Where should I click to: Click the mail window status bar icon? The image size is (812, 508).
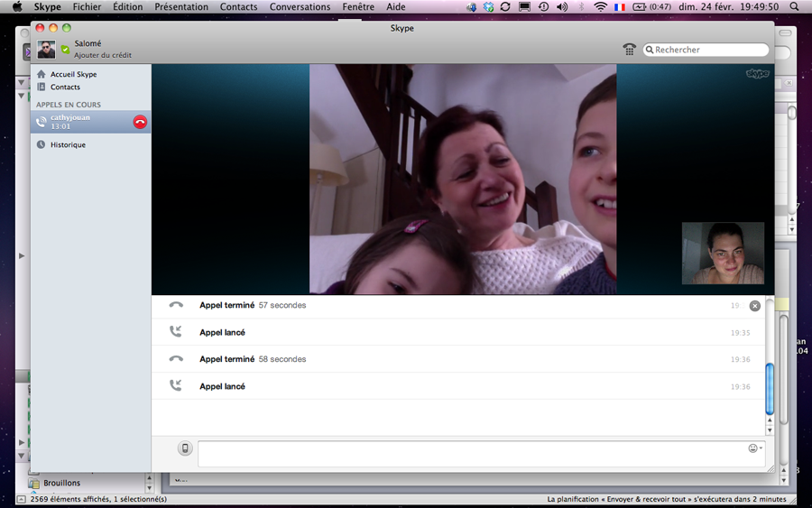pos(22,499)
